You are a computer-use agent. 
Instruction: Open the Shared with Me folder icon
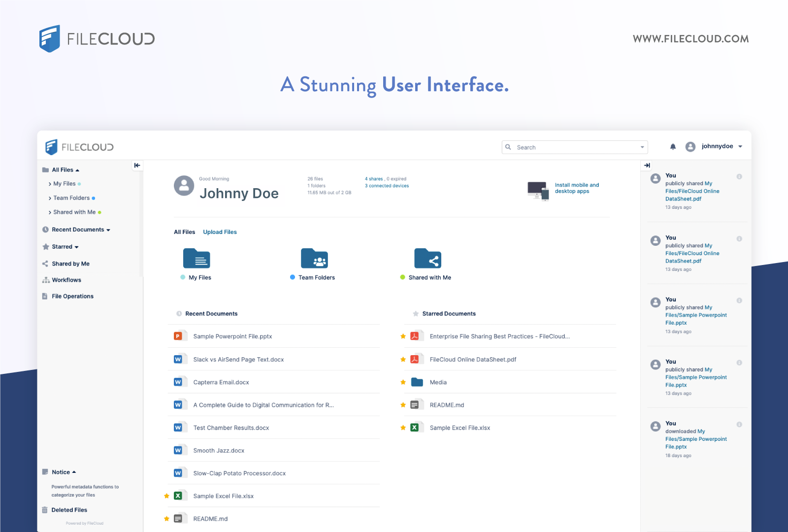[x=428, y=258]
